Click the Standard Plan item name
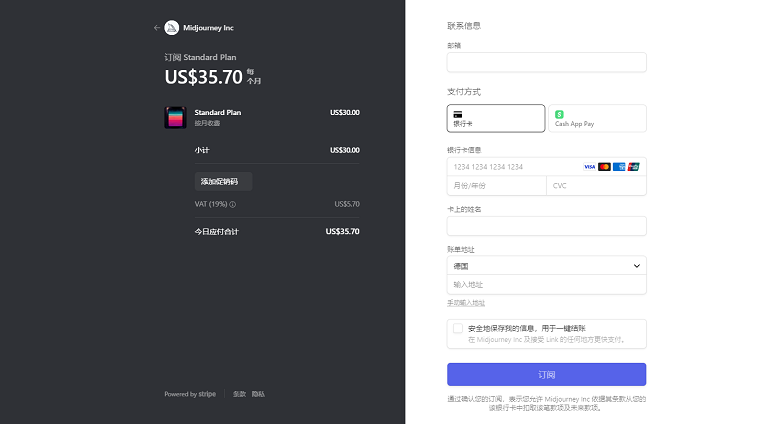 click(218, 112)
